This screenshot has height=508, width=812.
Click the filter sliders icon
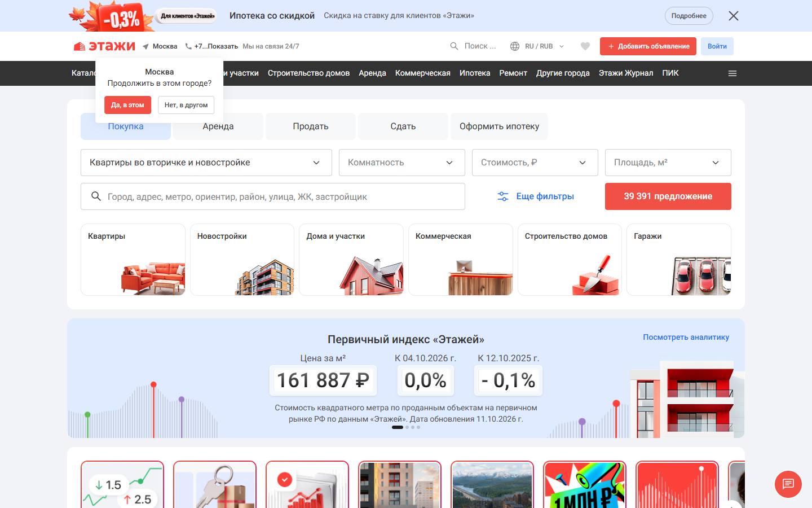point(502,196)
